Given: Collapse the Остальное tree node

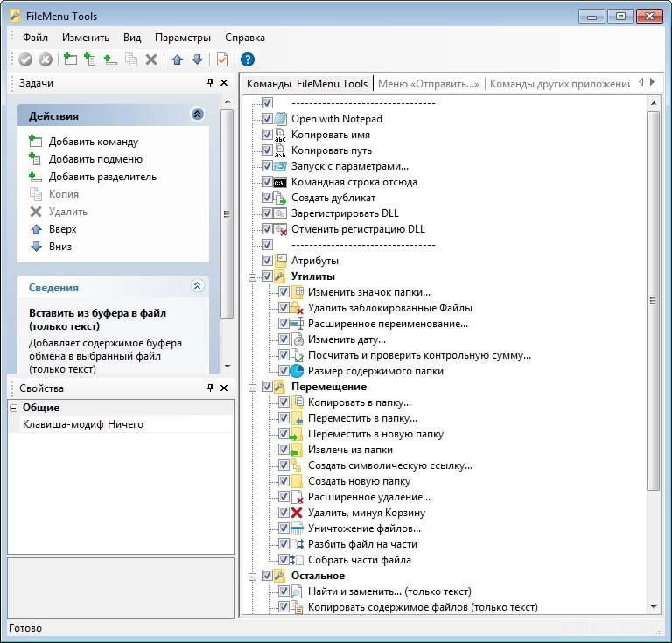Looking at the screenshot, I should 252,577.
